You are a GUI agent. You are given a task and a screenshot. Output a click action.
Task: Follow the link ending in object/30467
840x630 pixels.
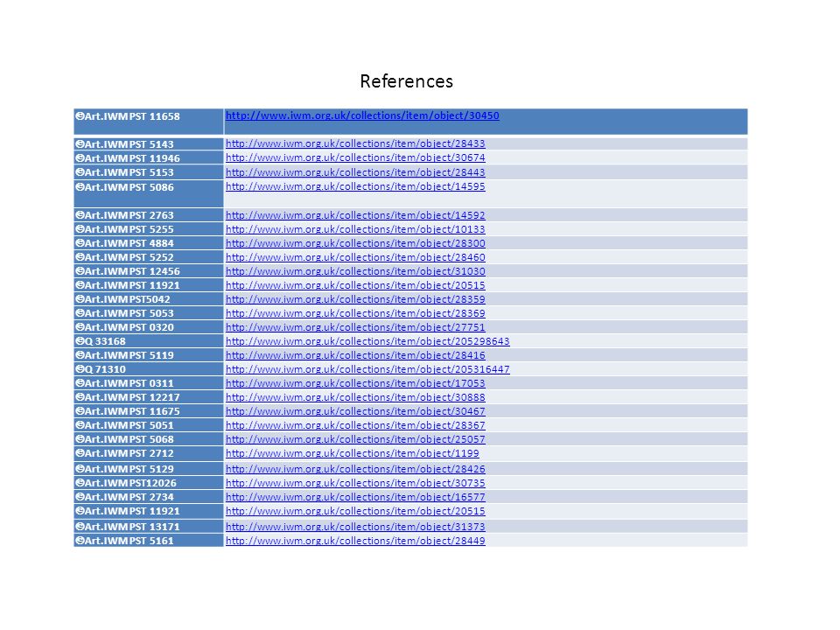pos(355,411)
